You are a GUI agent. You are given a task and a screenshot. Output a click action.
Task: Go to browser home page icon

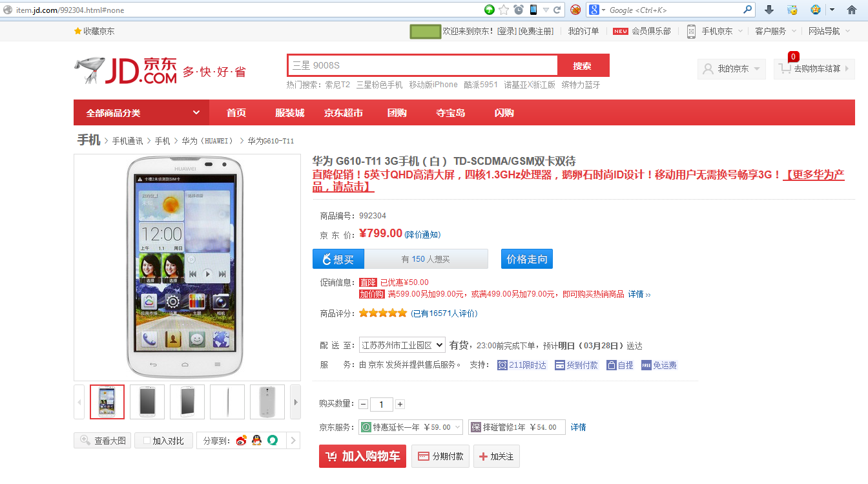(852, 10)
